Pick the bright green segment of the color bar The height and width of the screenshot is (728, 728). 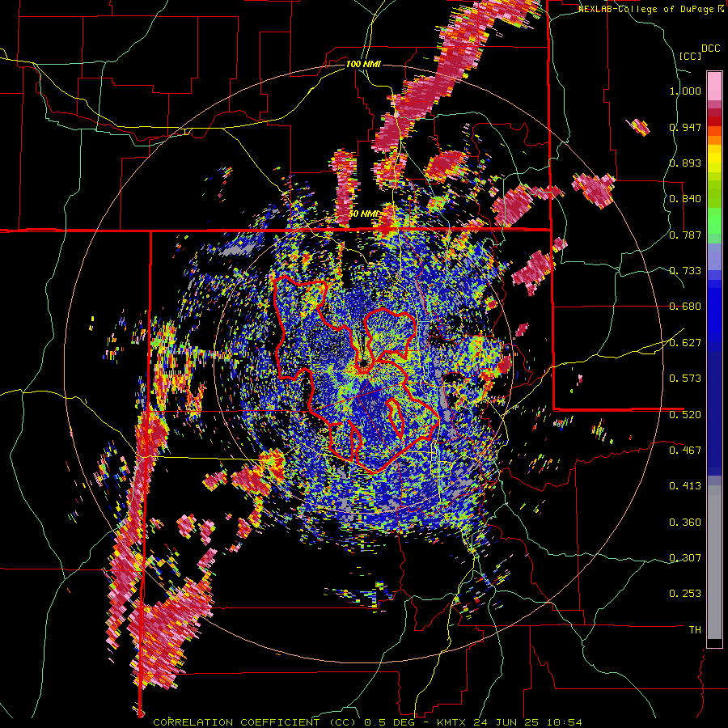(x=714, y=221)
